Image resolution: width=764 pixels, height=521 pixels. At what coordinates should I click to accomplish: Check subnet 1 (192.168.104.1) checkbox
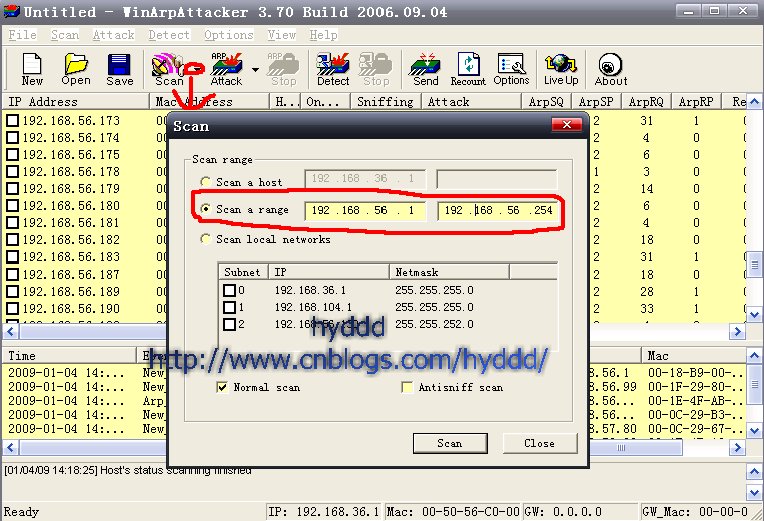point(229,308)
